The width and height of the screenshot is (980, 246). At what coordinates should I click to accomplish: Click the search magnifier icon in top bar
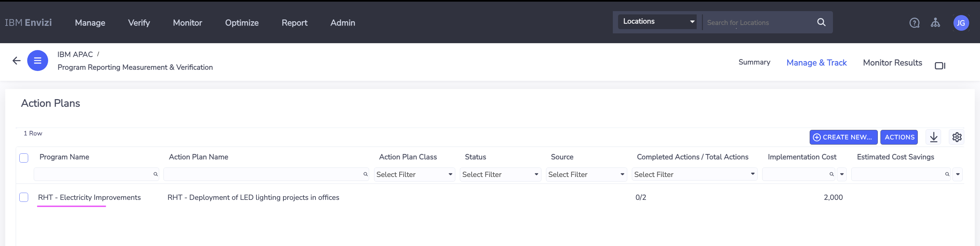[821, 23]
